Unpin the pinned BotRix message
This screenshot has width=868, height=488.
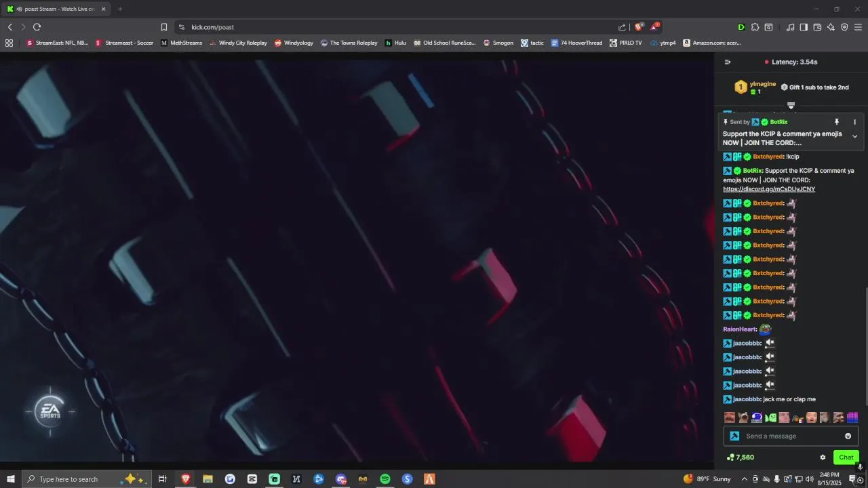(837, 122)
